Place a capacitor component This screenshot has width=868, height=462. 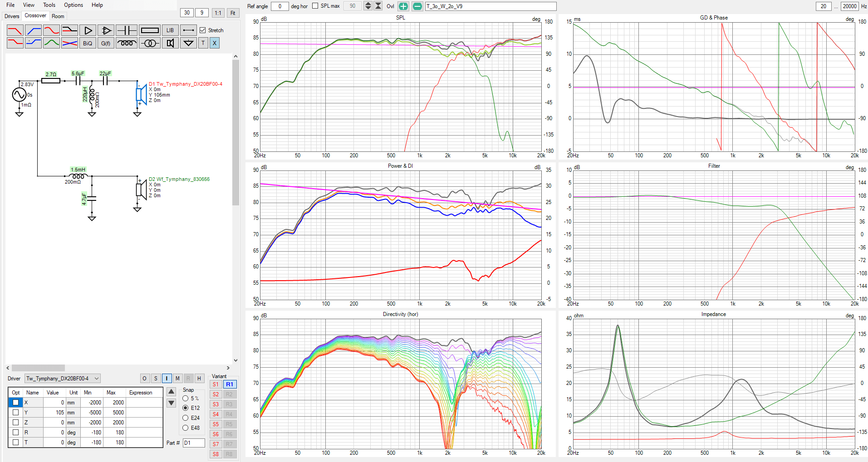[127, 30]
